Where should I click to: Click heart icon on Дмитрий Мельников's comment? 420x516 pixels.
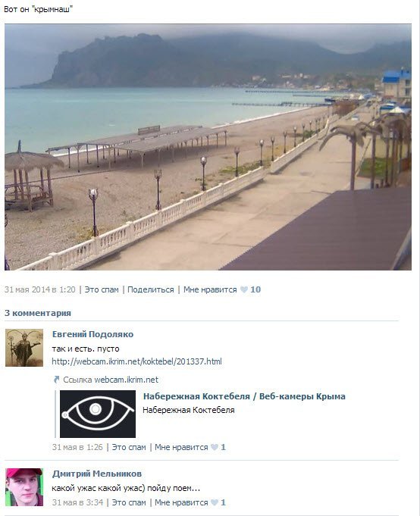tap(215, 502)
